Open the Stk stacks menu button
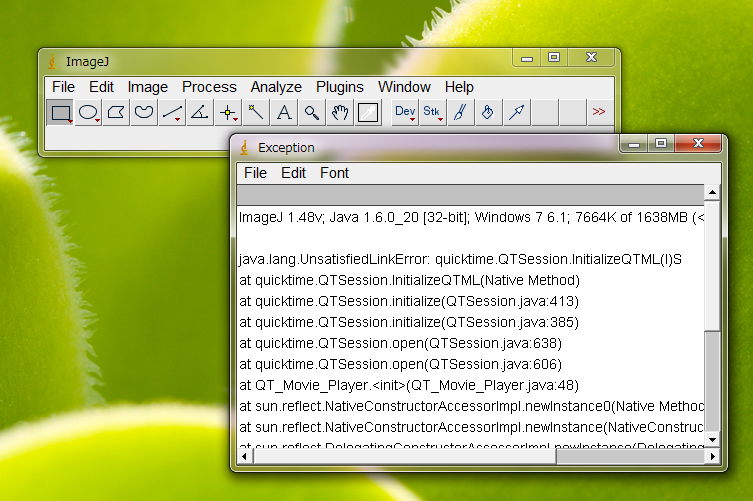The height and width of the screenshot is (501, 753). (433, 113)
